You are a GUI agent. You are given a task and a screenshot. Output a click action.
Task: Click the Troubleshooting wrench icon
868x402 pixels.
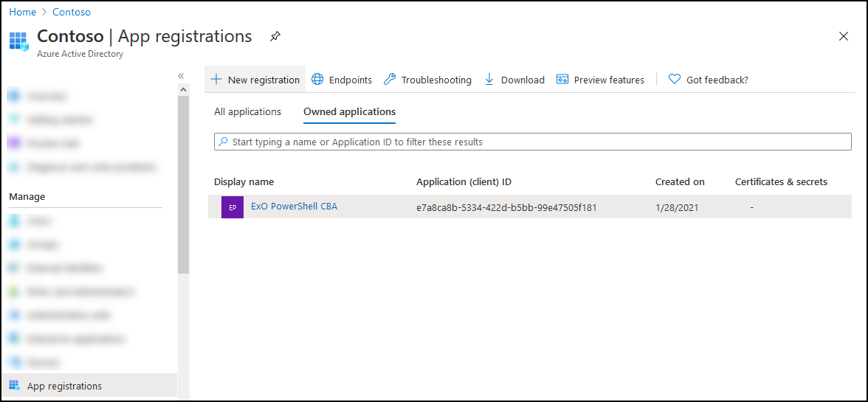(390, 80)
